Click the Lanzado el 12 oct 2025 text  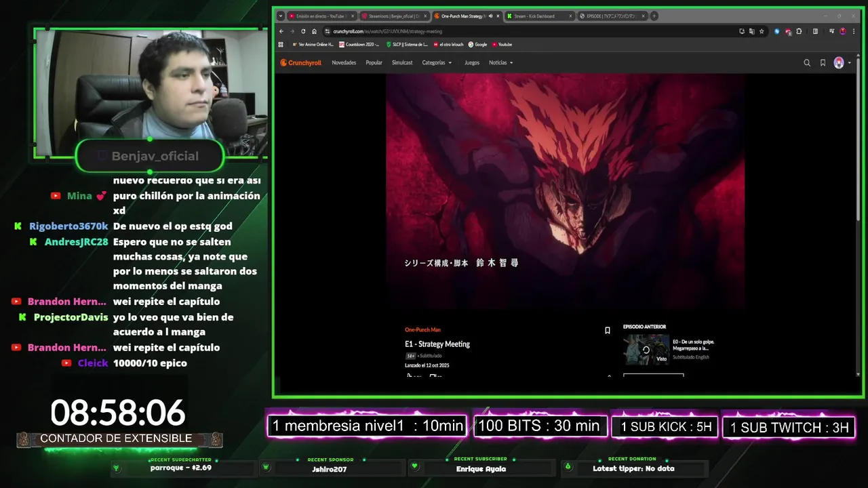click(x=427, y=365)
